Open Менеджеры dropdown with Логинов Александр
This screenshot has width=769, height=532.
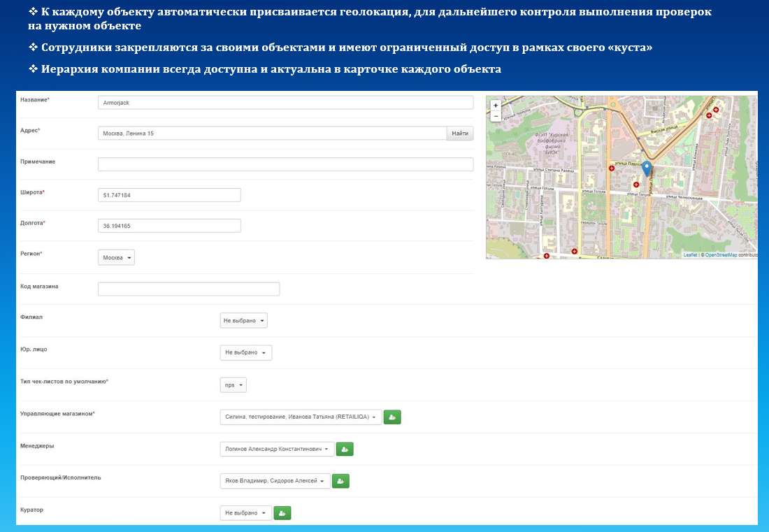pos(276,450)
